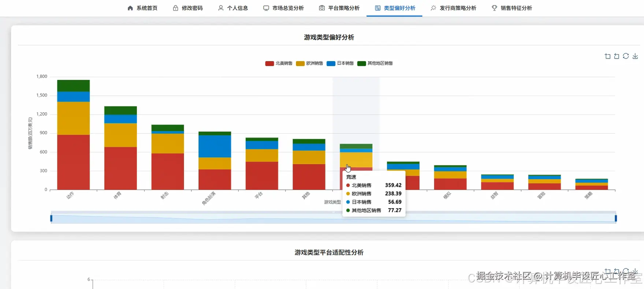Switch to the 销售特征分析 tab
The height and width of the screenshot is (289, 644).
point(511,8)
